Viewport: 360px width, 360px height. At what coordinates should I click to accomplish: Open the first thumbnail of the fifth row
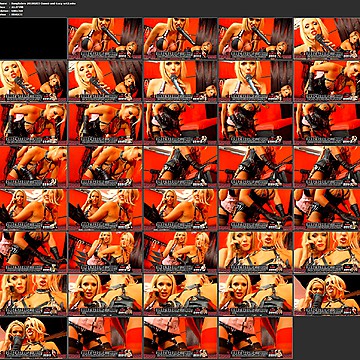[x=33, y=209]
